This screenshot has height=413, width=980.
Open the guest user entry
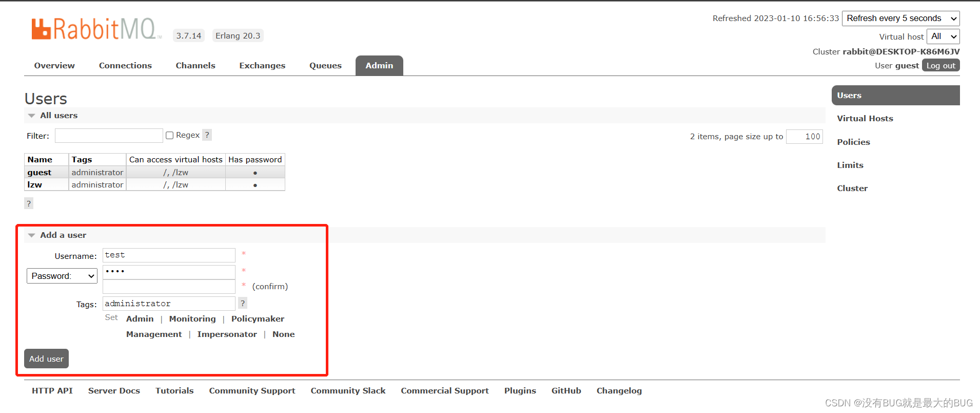pyautogui.click(x=40, y=173)
